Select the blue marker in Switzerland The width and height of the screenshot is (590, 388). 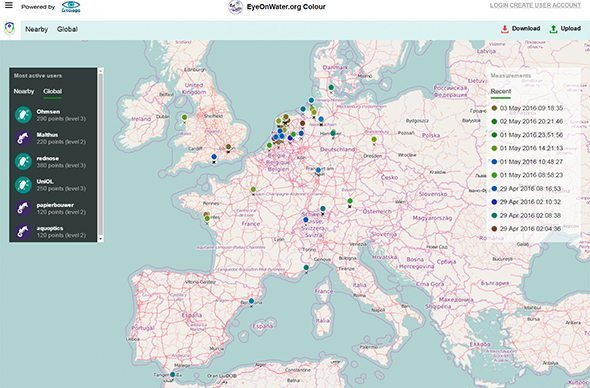[306, 220]
